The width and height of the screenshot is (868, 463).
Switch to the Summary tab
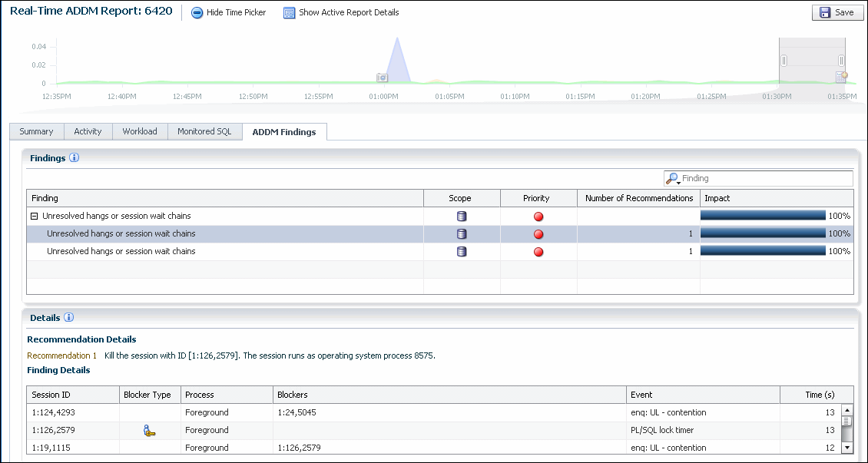click(36, 131)
